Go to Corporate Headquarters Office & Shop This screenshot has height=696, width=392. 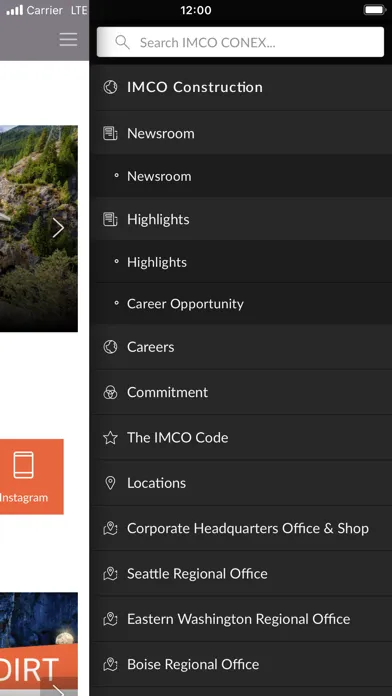(x=241, y=528)
